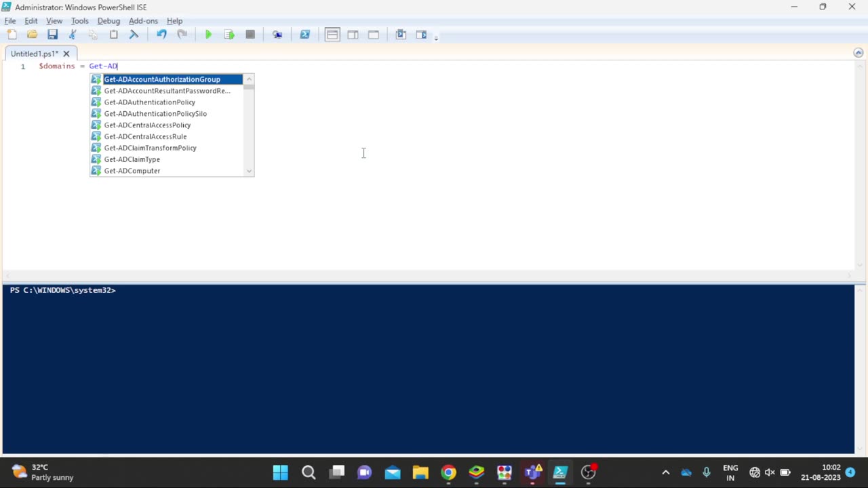Choose Get-ADClaimType entry
This screenshot has height=488, width=868.
[x=167, y=159]
